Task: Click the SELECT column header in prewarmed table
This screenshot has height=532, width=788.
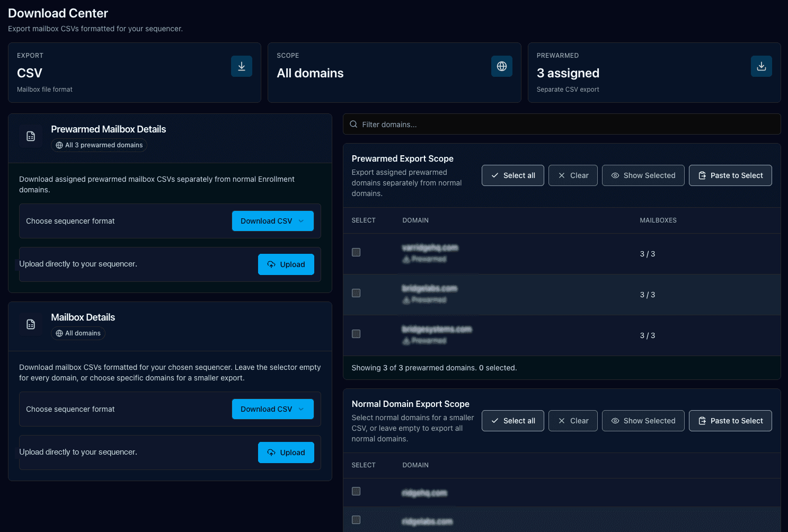Action: pyautogui.click(x=364, y=220)
